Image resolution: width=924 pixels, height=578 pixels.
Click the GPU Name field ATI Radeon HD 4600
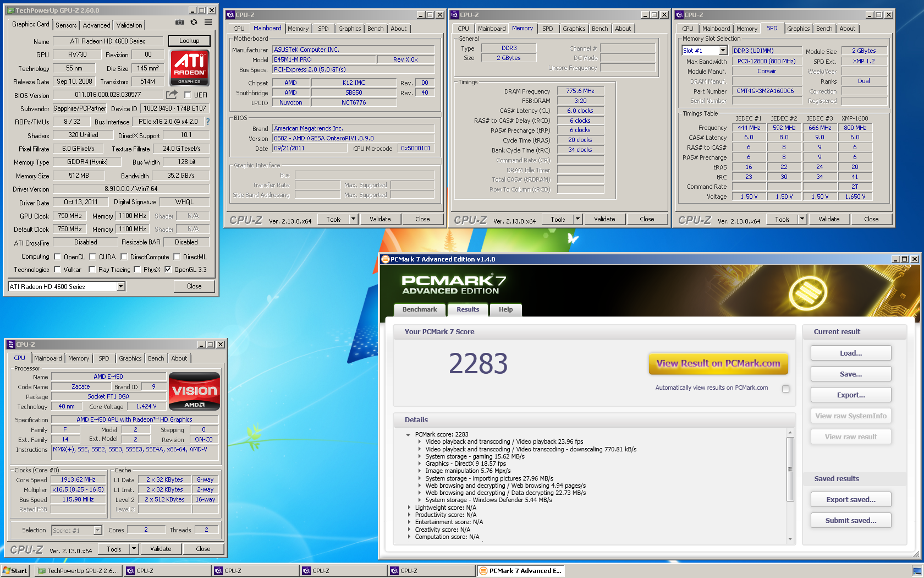point(107,41)
